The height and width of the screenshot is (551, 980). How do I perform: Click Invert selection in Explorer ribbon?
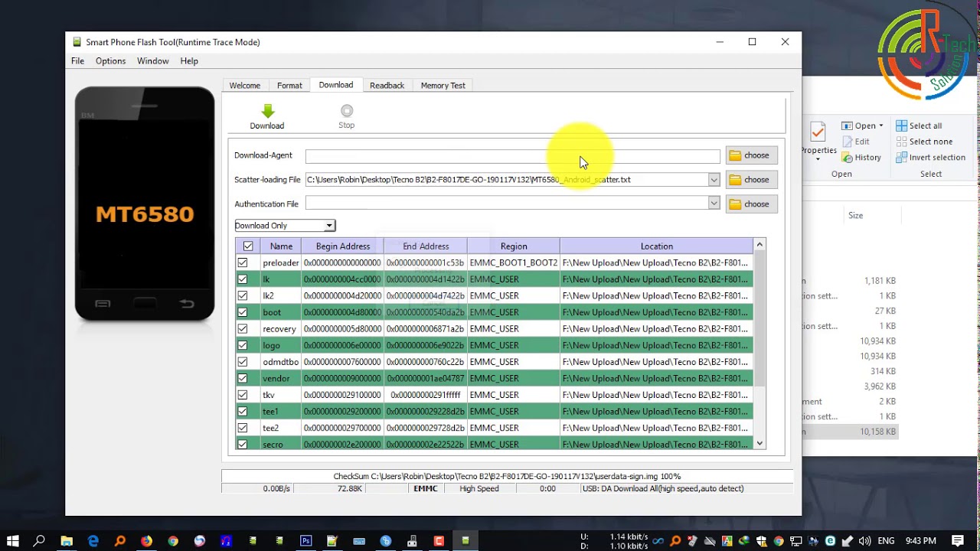tap(930, 158)
